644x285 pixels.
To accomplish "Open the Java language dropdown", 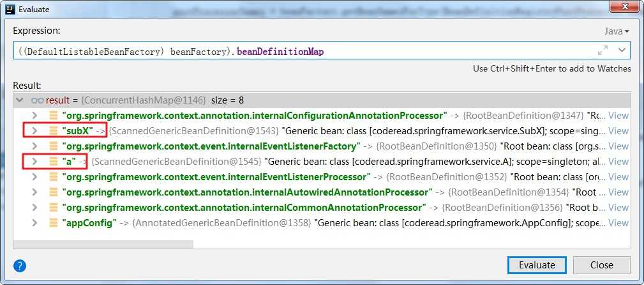I will tap(617, 31).
